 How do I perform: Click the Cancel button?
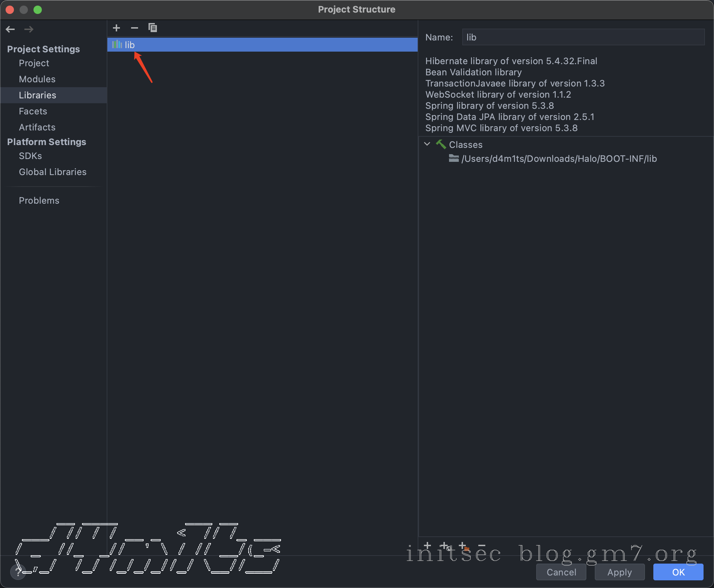point(561,572)
